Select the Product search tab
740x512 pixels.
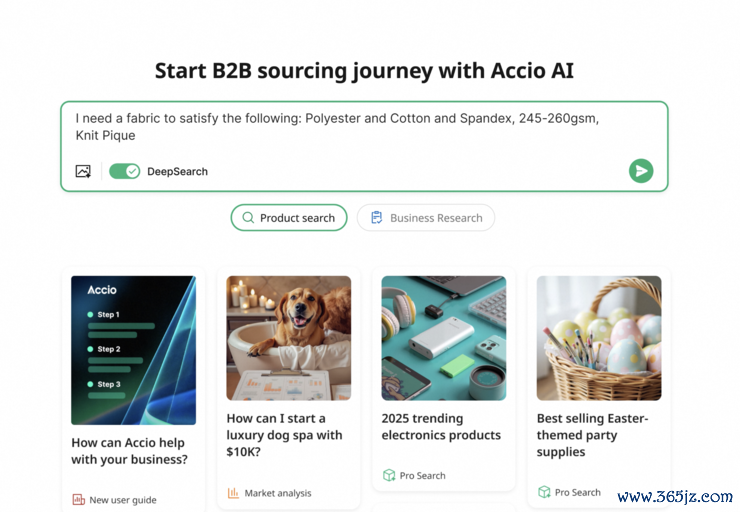(x=289, y=218)
